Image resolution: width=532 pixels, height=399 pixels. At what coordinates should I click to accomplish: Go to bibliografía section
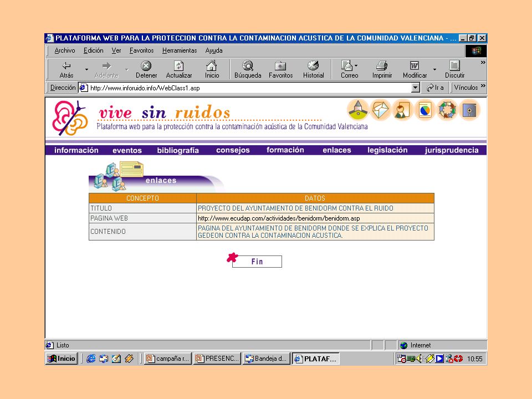(178, 150)
